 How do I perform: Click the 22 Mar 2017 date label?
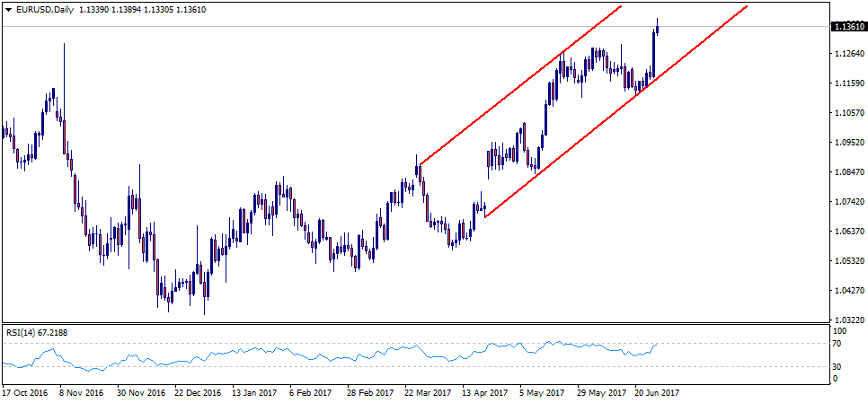tap(429, 392)
